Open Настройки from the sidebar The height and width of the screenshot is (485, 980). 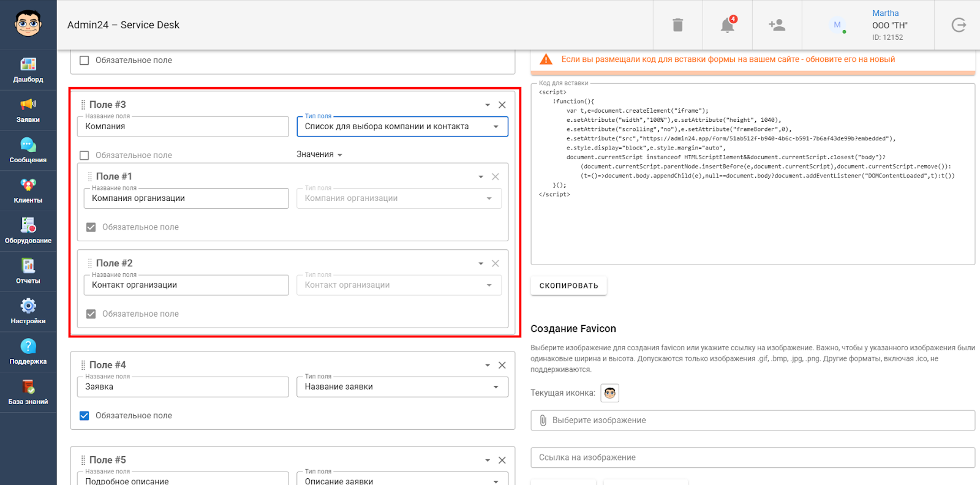tap(28, 312)
